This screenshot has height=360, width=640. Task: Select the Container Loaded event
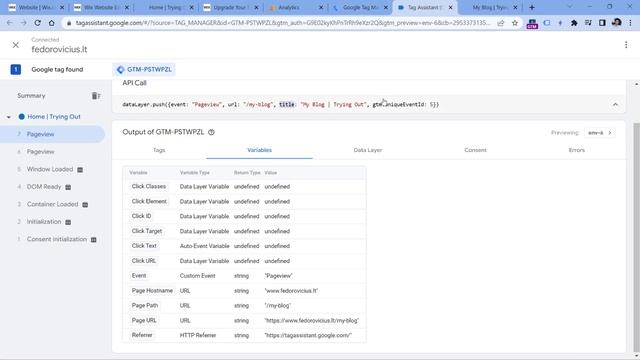pos(52,204)
